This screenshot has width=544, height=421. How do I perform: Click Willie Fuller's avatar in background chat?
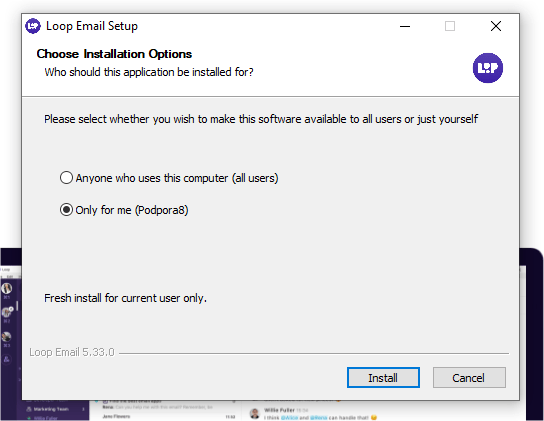coord(255,414)
